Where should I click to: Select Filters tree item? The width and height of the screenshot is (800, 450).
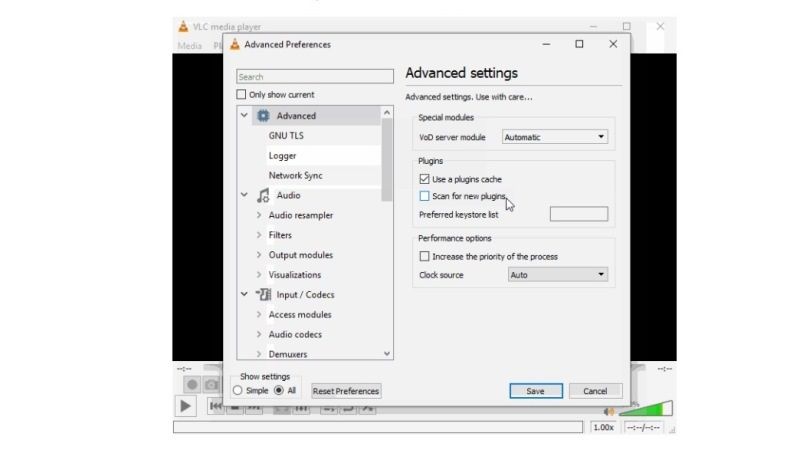280,235
